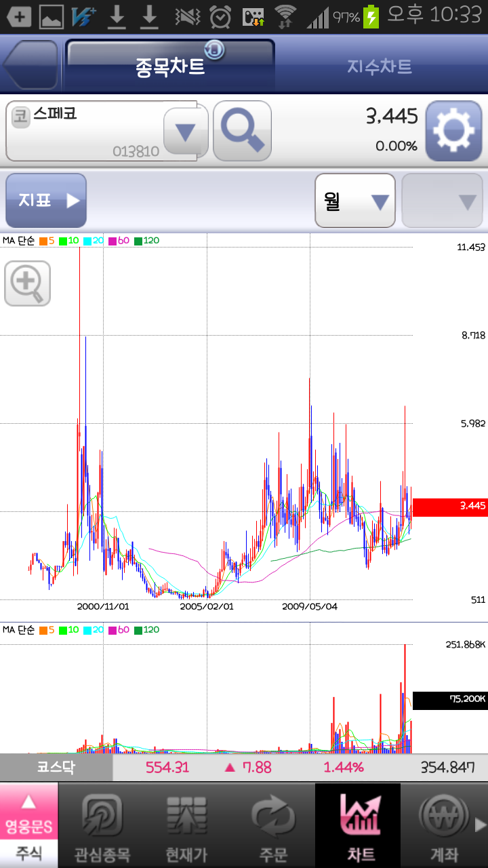Tap the battery status icon
The height and width of the screenshot is (868, 488).
tap(371, 16)
